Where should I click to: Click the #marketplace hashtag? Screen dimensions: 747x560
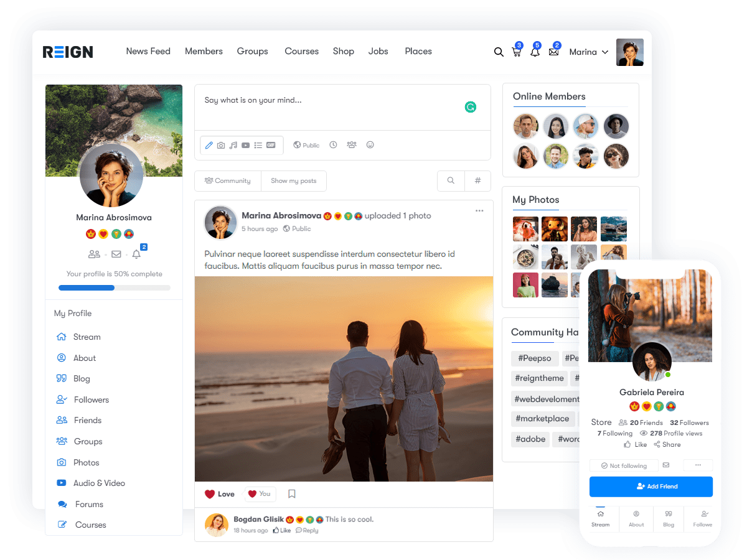coord(542,419)
